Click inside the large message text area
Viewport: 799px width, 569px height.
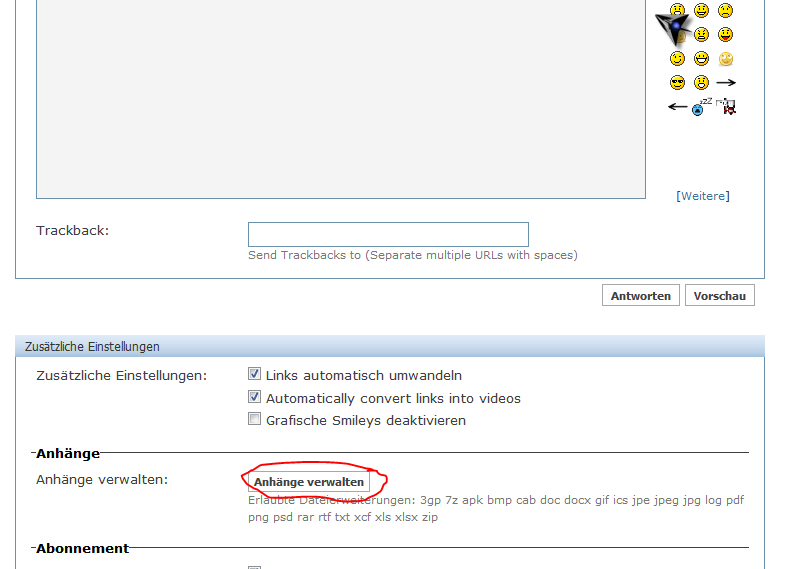(341, 99)
